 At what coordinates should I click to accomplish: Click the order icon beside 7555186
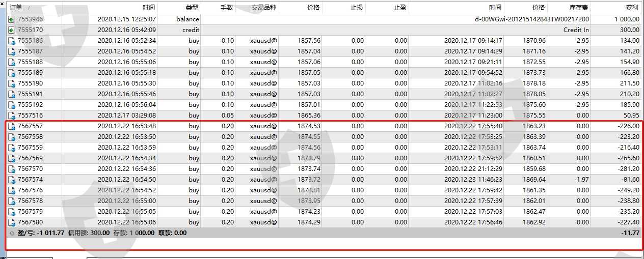point(11,41)
